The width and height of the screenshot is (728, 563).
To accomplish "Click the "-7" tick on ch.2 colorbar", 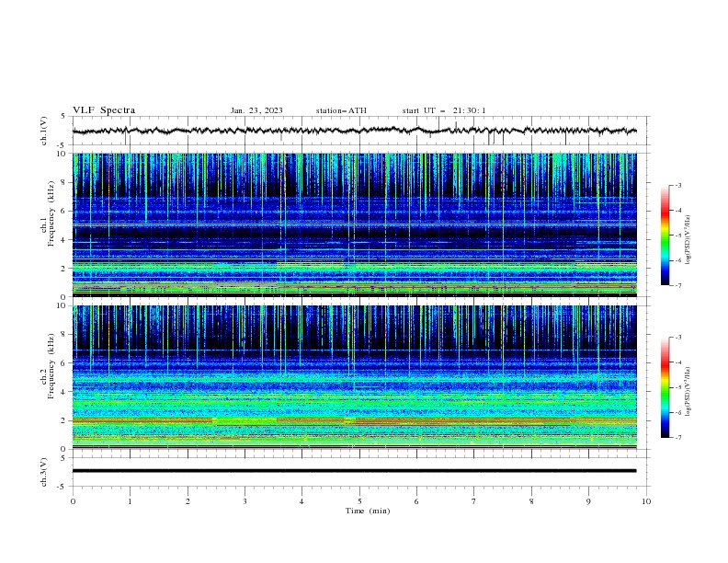I will tap(678, 438).
